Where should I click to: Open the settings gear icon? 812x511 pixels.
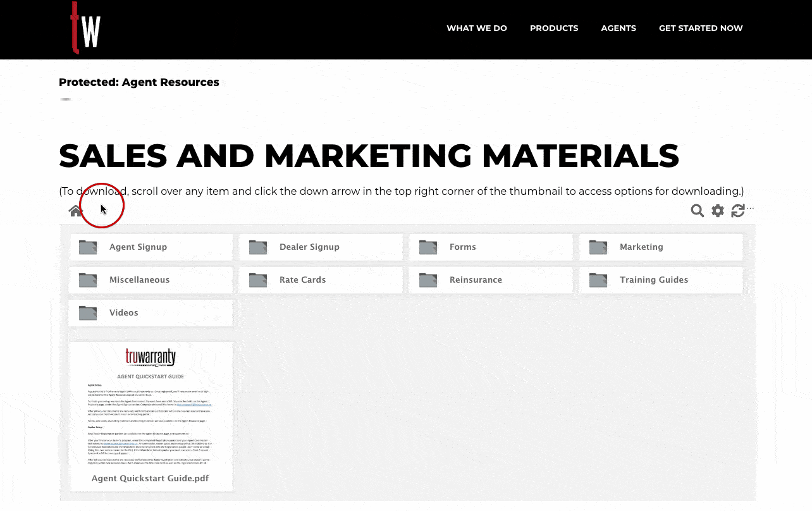[x=718, y=211]
